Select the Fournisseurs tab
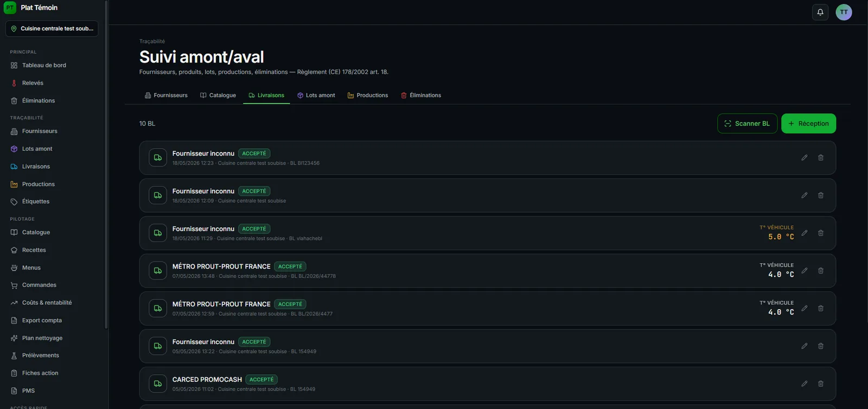Screen dimensions: 868x409 (166, 95)
